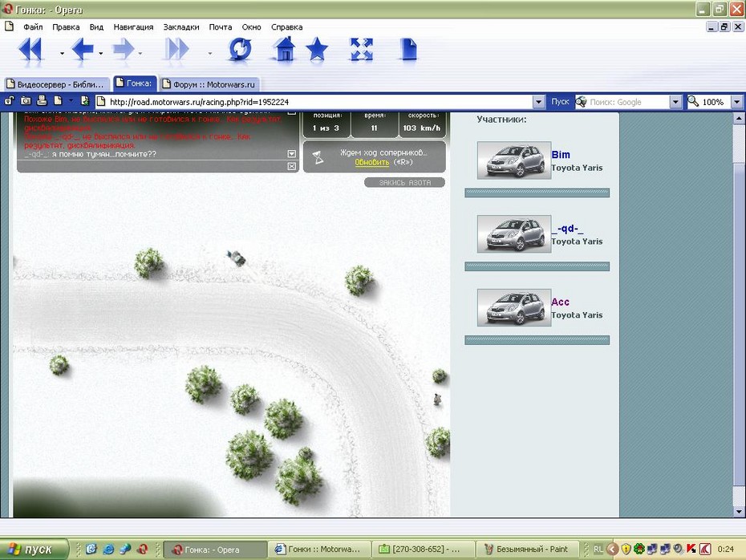Switch to the Гонки :: Motorwa... taskbar window
Image resolution: width=746 pixels, height=560 pixels.
(318, 549)
